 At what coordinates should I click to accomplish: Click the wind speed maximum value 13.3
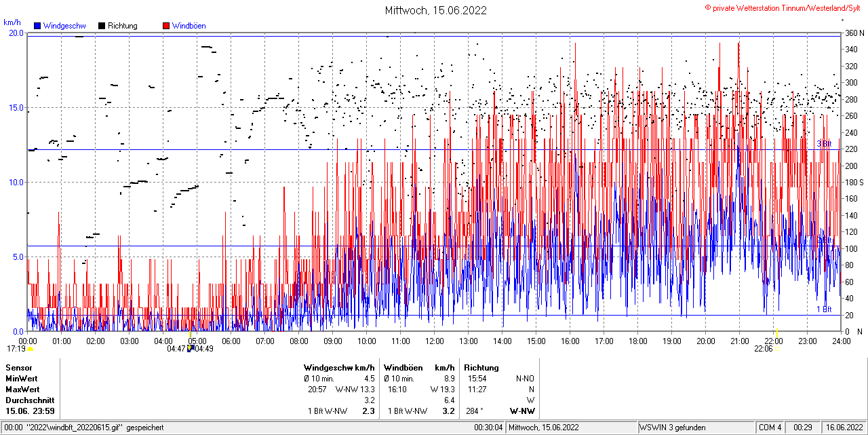368,390
